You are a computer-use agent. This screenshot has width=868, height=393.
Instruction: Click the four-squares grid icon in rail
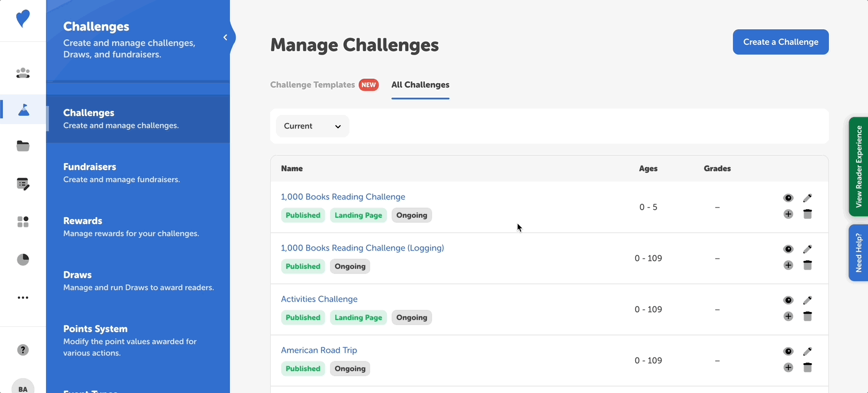click(x=23, y=222)
